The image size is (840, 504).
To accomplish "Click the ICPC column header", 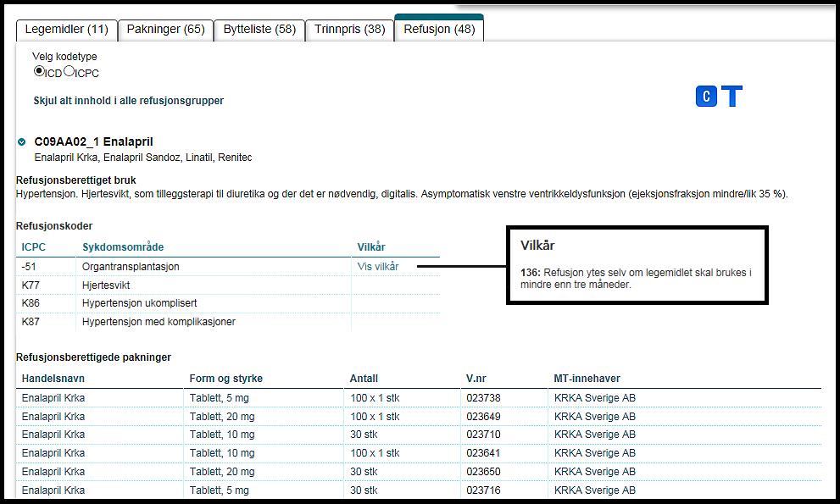I will click(x=34, y=247).
